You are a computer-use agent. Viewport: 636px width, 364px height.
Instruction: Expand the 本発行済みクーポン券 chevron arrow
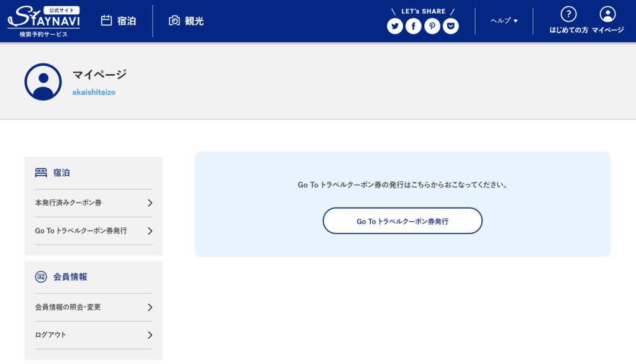coord(150,203)
